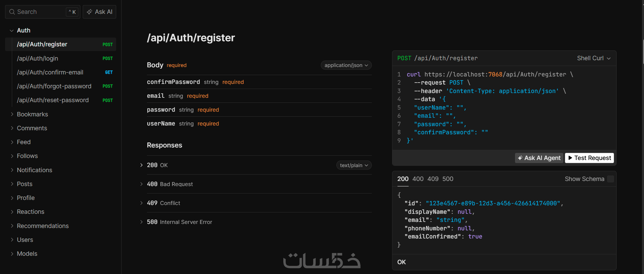Focus the Search input field
The width and height of the screenshot is (644, 274).
pos(43,12)
